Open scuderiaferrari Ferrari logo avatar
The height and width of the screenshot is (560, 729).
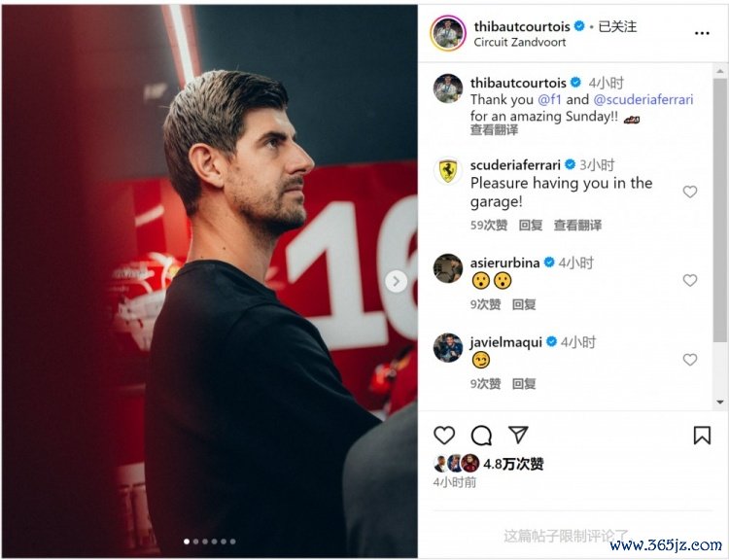(448, 171)
